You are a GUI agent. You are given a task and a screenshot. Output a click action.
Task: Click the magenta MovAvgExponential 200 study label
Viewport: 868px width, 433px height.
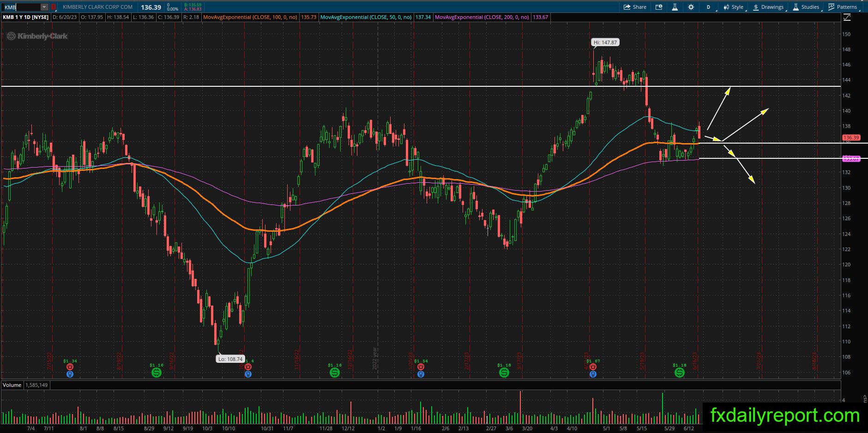[x=482, y=17]
